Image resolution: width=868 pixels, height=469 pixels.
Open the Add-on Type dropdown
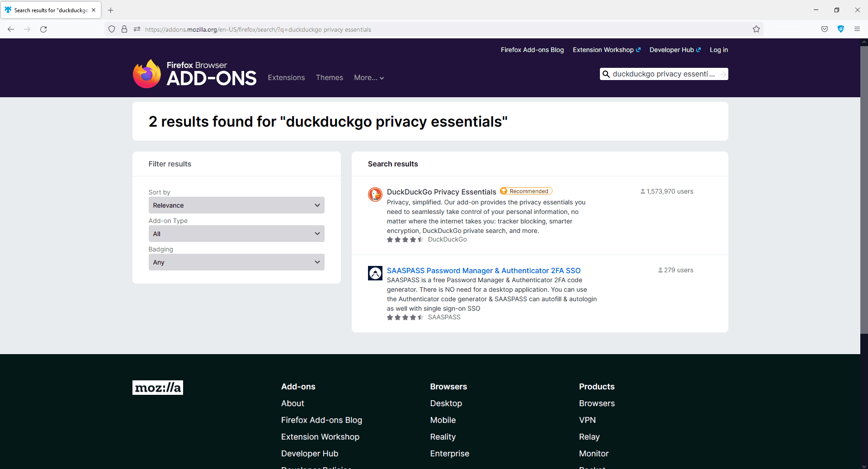236,234
